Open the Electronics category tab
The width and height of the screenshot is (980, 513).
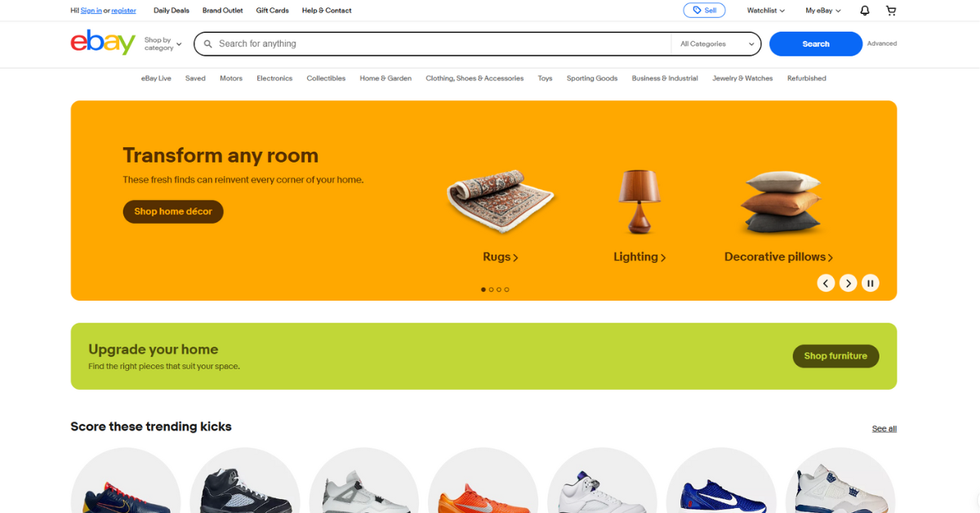[274, 78]
